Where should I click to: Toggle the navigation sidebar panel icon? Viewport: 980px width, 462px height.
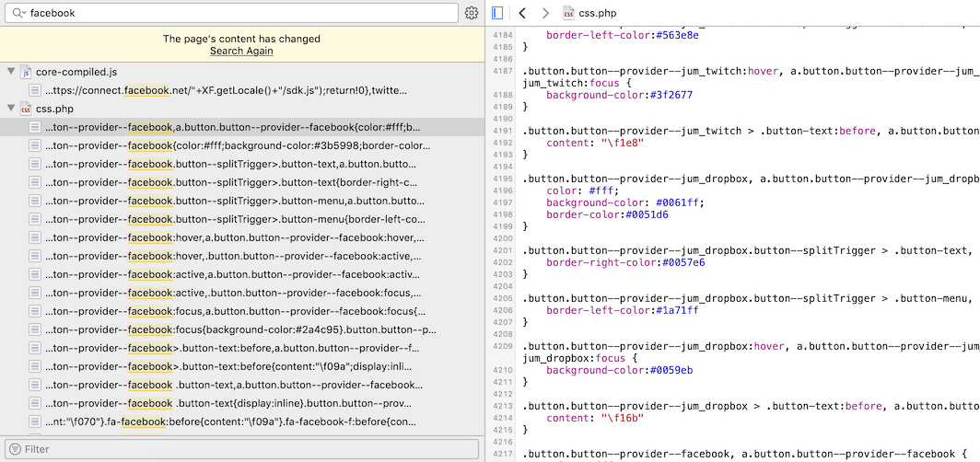497,13
